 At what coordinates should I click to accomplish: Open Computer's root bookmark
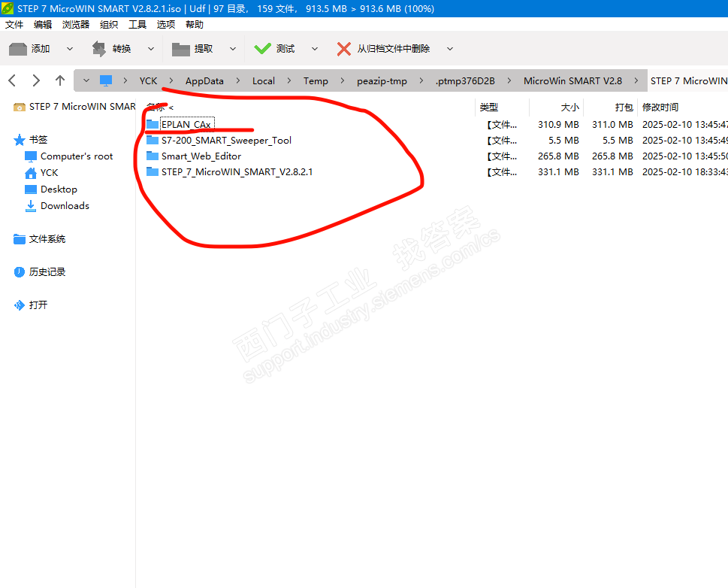[x=68, y=156]
